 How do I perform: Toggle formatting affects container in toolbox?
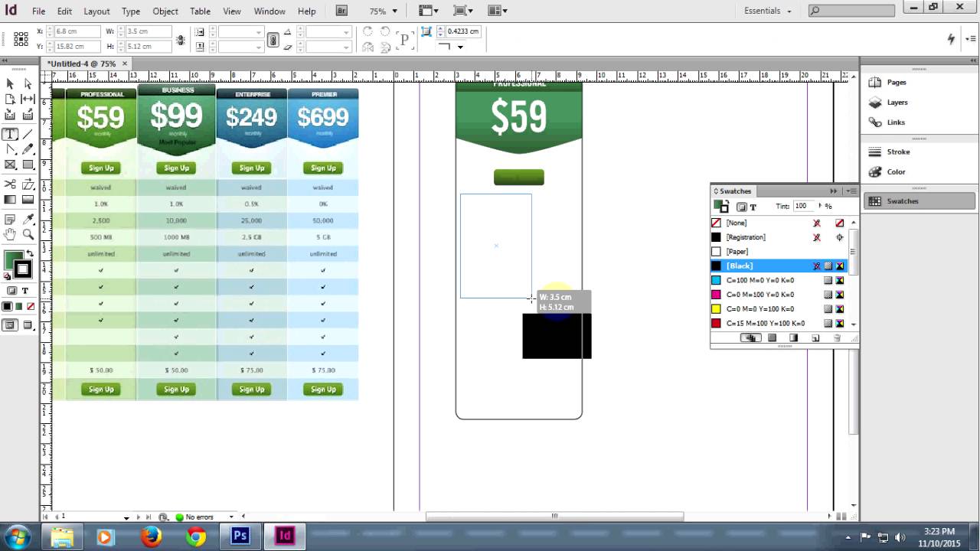(11, 291)
